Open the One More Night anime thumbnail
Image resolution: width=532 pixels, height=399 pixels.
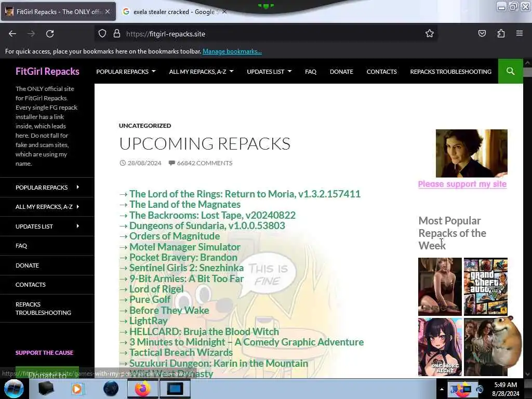[440, 347]
